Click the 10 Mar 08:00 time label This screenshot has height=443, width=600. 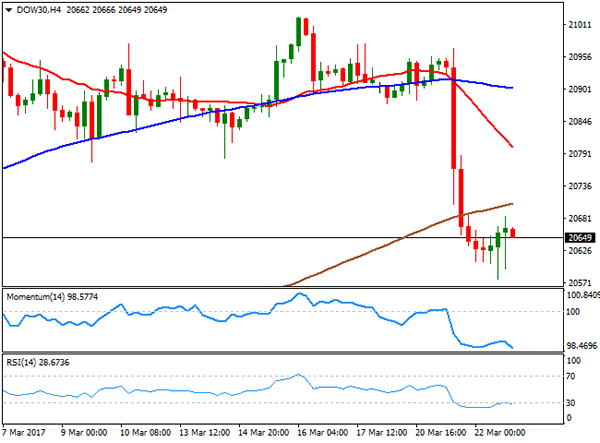click(145, 433)
